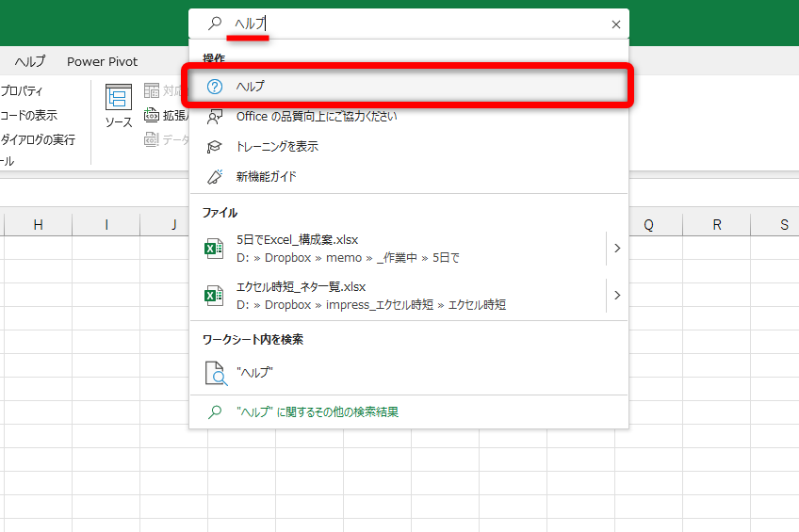Open other search results for "ヘルプ"
Screen dimensions: 799x532
(409, 411)
